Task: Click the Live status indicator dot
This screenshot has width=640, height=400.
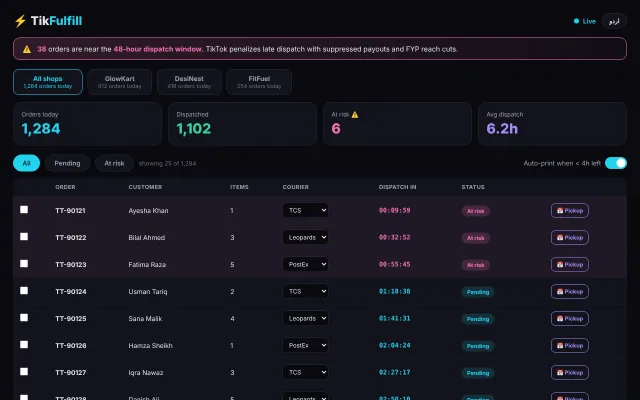Action: (x=576, y=21)
